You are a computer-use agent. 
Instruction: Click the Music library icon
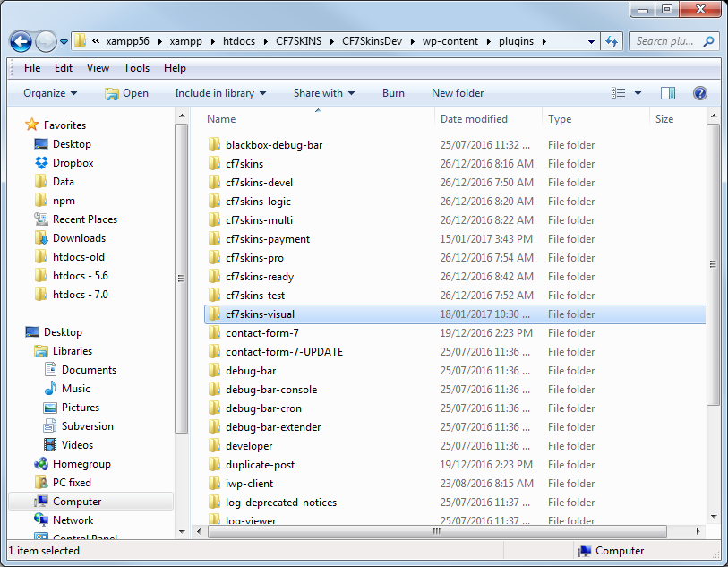[51, 389]
